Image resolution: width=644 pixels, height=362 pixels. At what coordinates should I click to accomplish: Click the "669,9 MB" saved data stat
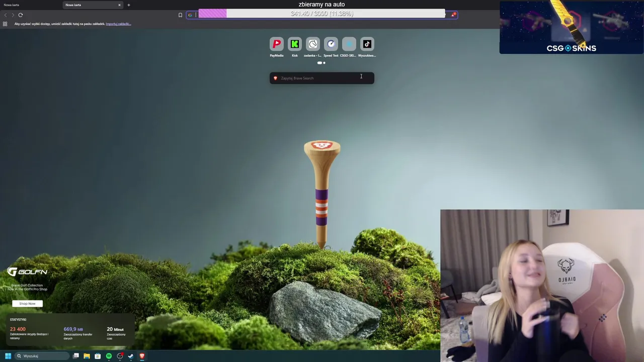(73, 329)
